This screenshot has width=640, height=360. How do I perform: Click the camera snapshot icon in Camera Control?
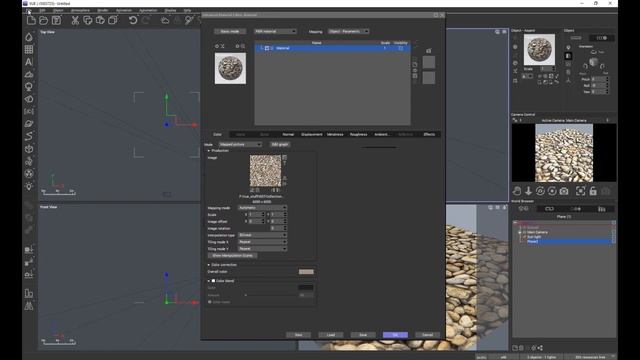(564, 191)
